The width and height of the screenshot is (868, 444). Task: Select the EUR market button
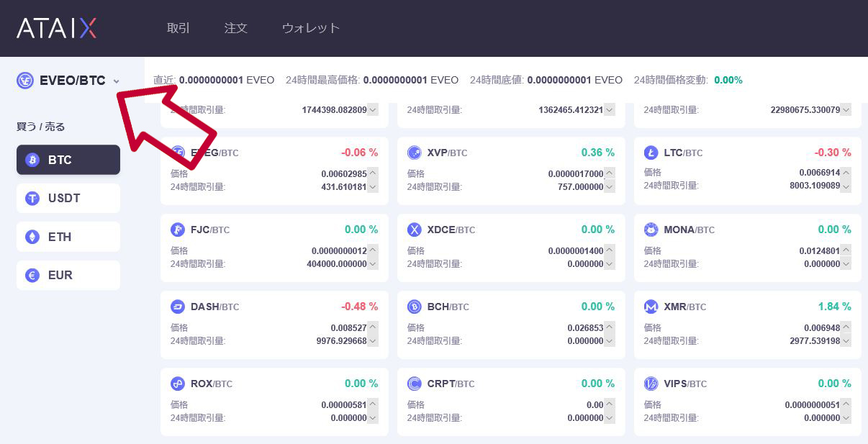[x=68, y=275]
